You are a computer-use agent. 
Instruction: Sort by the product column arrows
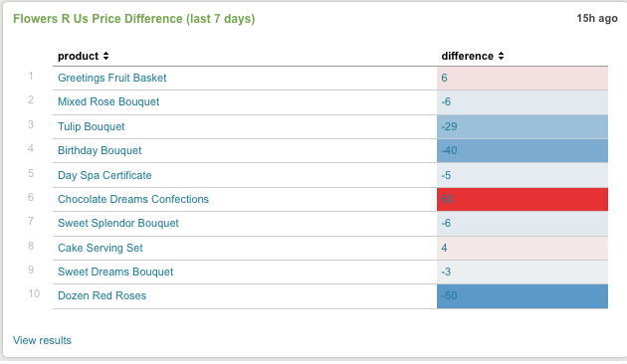105,56
